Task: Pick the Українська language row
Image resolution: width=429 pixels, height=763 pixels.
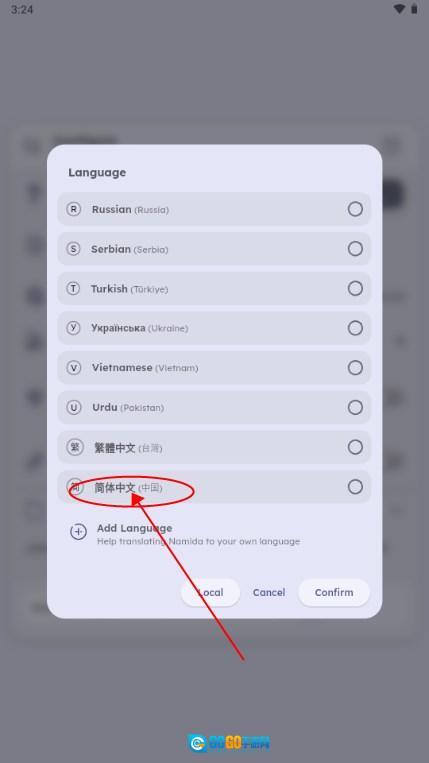Action: tap(214, 328)
